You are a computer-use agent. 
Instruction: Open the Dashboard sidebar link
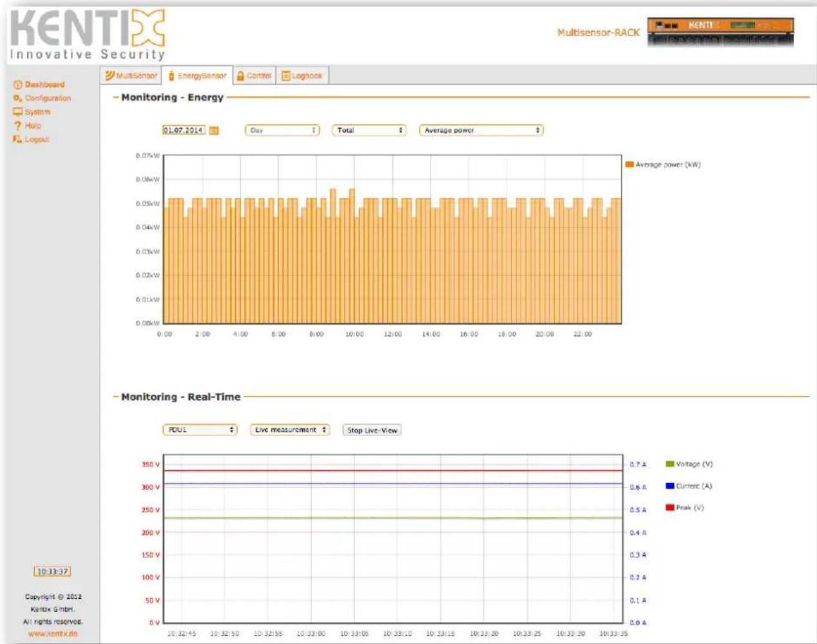pos(44,84)
